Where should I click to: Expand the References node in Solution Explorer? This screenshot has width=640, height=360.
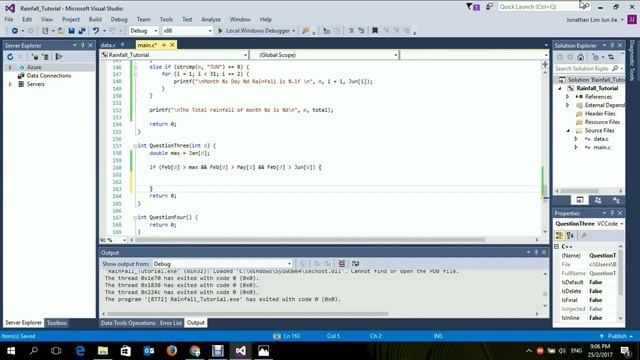[x=567, y=97]
